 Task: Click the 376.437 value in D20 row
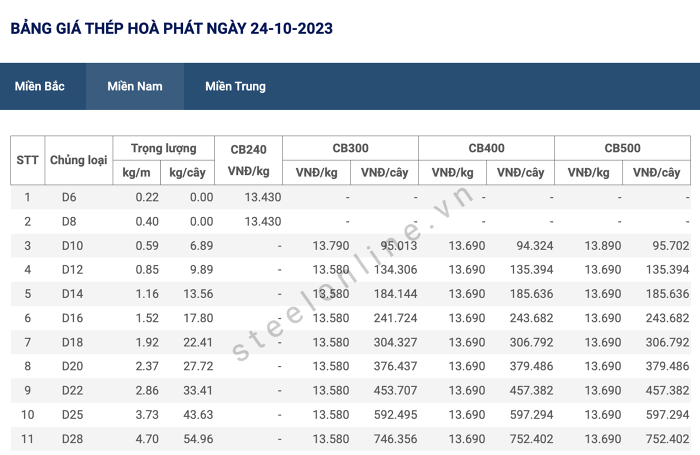(x=396, y=366)
